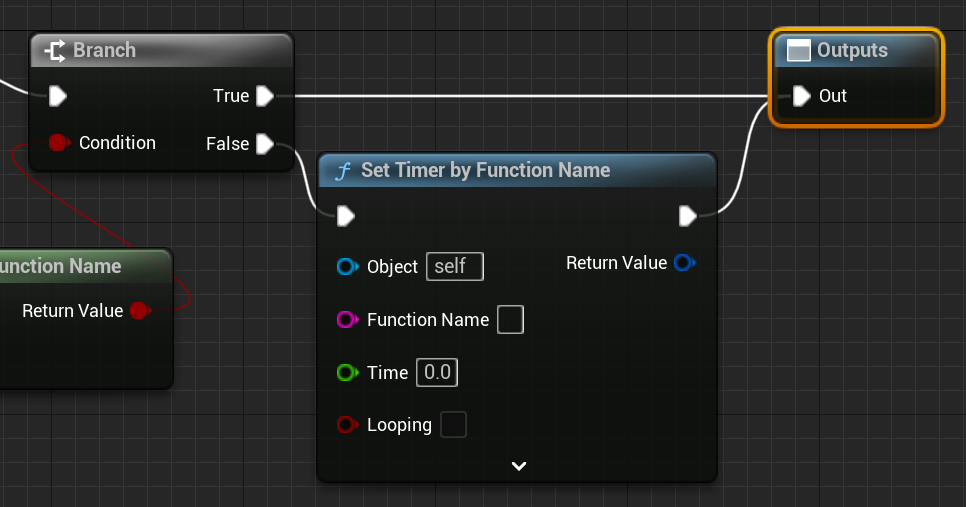Click the Looping label
This screenshot has width=966, height=507.
[399, 425]
